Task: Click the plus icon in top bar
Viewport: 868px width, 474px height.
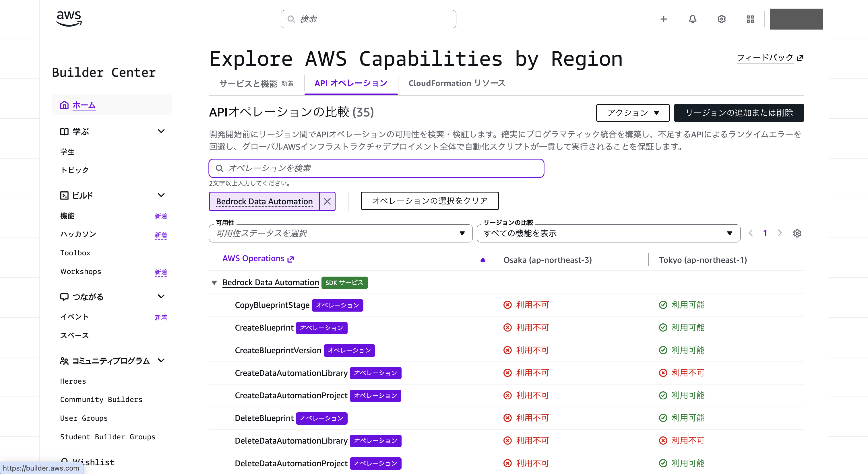Action: [x=663, y=19]
